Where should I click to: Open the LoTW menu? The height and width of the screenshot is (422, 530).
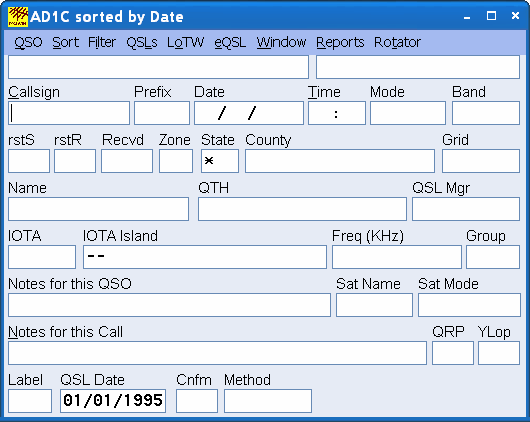click(186, 43)
